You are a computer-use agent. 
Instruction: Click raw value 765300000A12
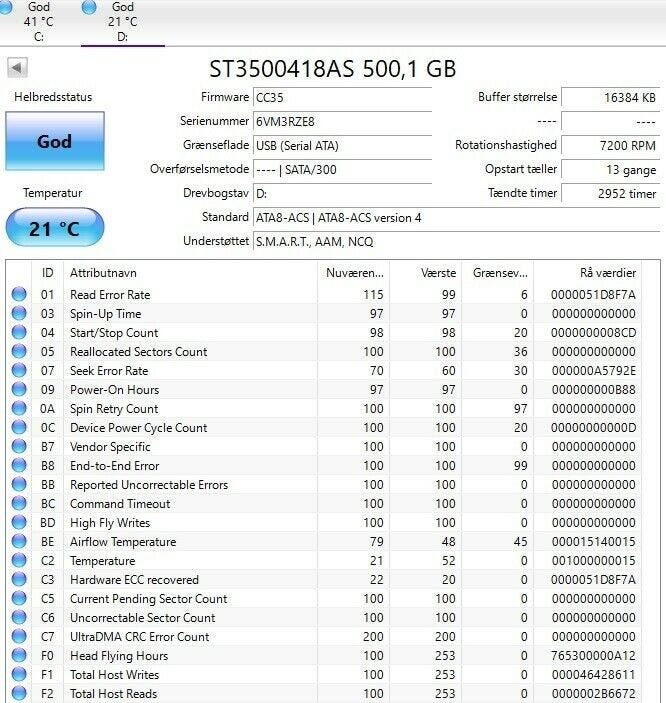(x=593, y=656)
